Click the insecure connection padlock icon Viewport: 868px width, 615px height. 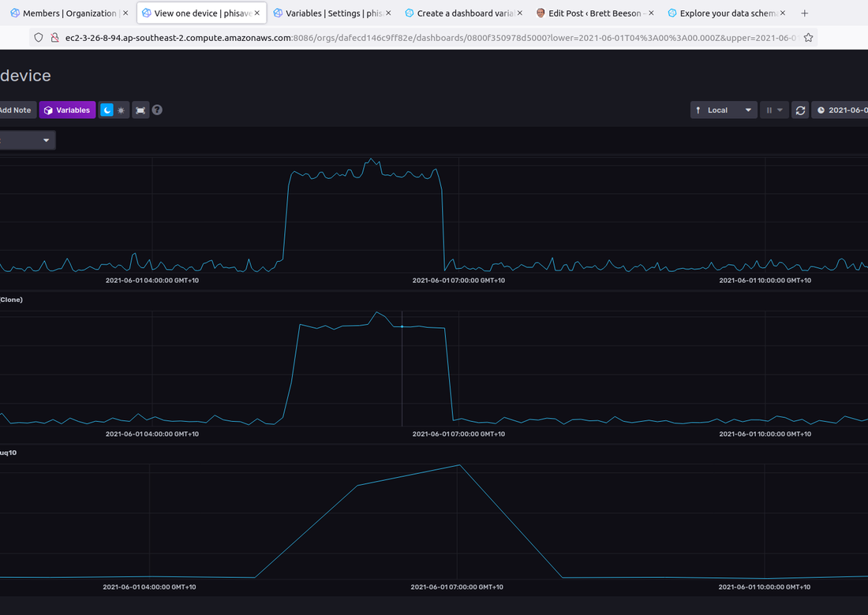click(x=54, y=38)
